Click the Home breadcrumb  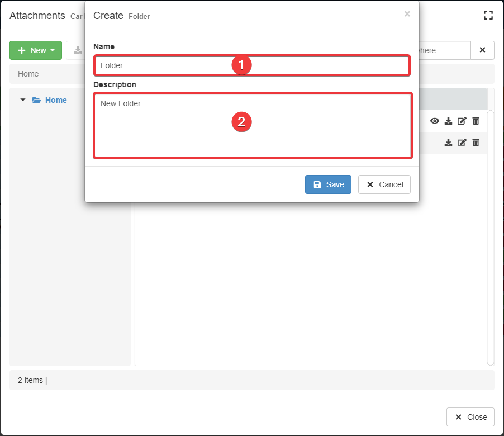[x=28, y=74]
